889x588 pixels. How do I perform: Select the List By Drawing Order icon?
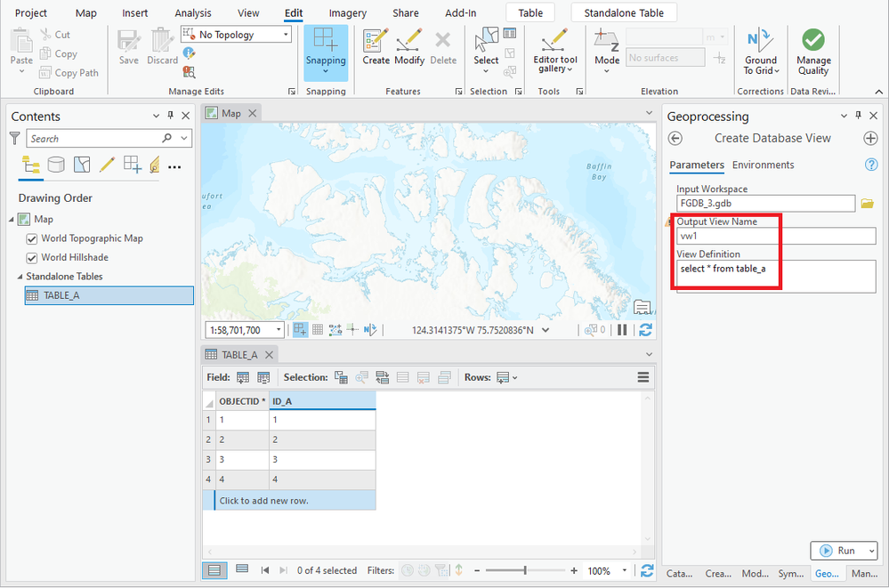(30, 165)
